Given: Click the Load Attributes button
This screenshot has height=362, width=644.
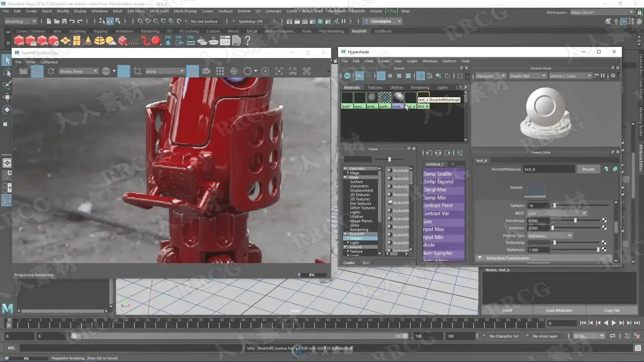Looking at the screenshot, I should point(559,310).
